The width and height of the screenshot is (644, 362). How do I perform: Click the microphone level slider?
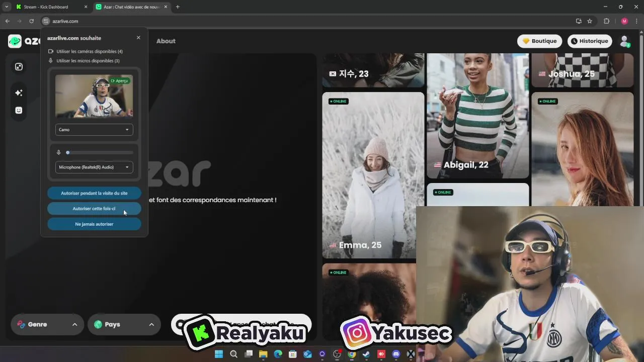[100, 152]
